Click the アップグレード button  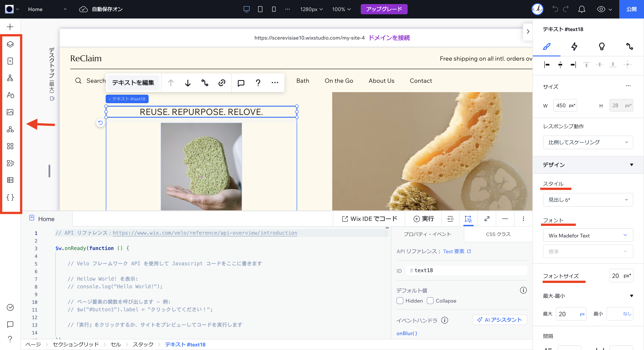(x=384, y=9)
